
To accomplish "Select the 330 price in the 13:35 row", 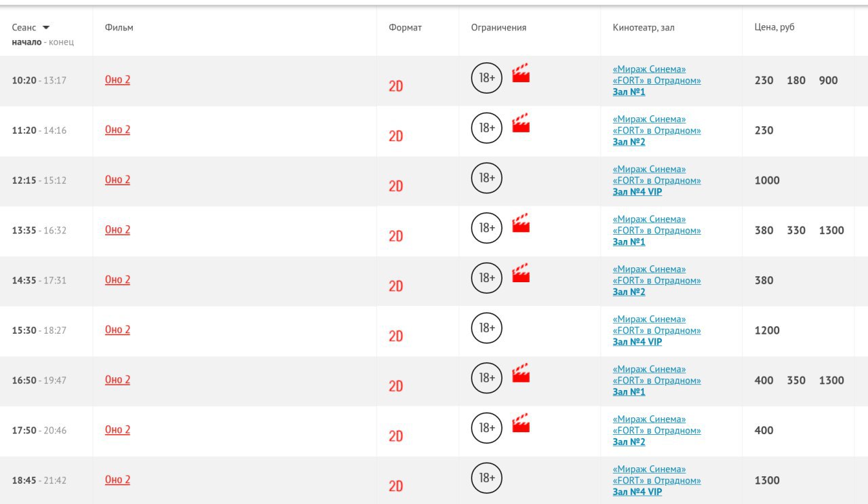I will (796, 230).
